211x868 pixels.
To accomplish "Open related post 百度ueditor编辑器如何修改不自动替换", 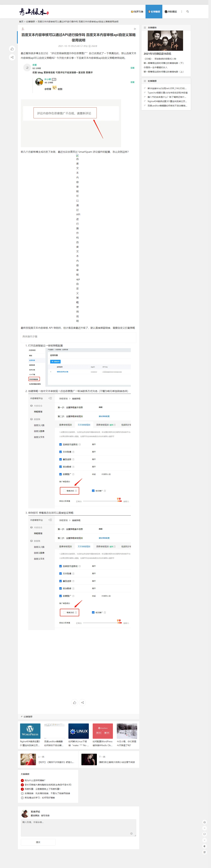I will pyautogui.click(x=54, y=743).
